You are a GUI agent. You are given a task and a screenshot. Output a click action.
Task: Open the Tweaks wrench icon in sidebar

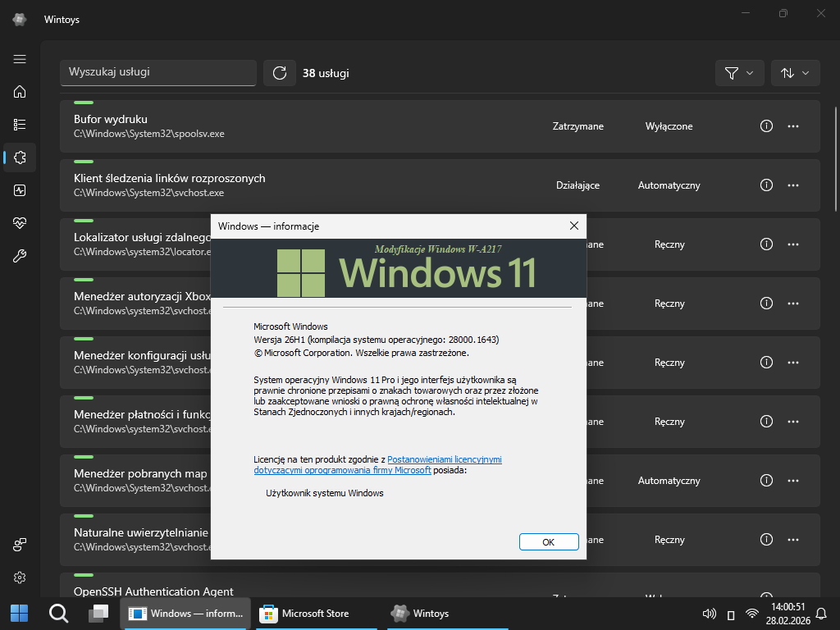[x=20, y=256]
